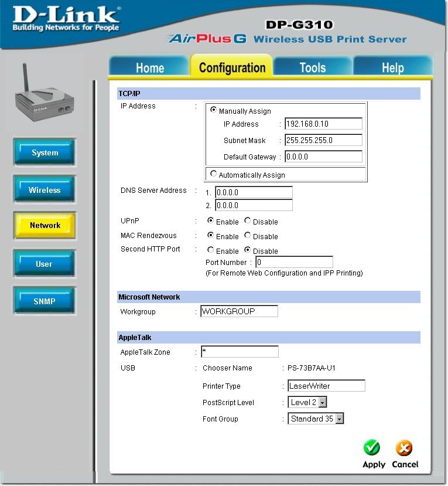Click the second DNS Server Address field
448x486 pixels.
tap(254, 205)
